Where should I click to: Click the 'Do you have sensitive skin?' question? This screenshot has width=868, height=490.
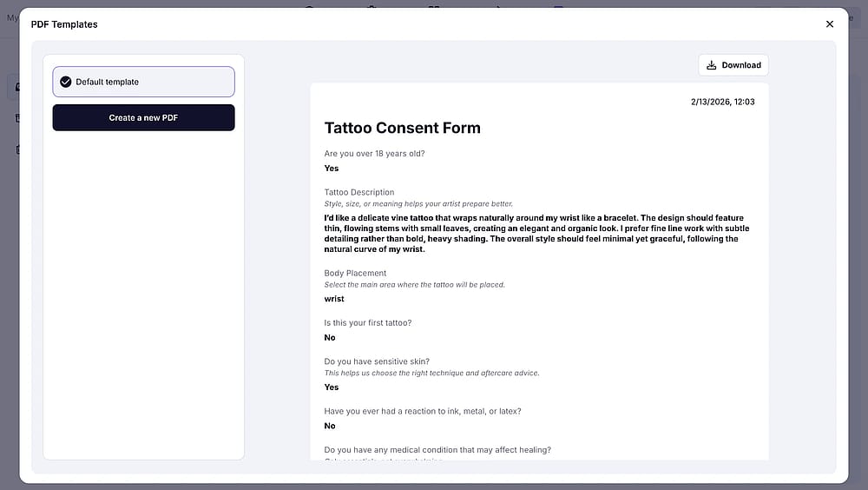[x=377, y=361]
